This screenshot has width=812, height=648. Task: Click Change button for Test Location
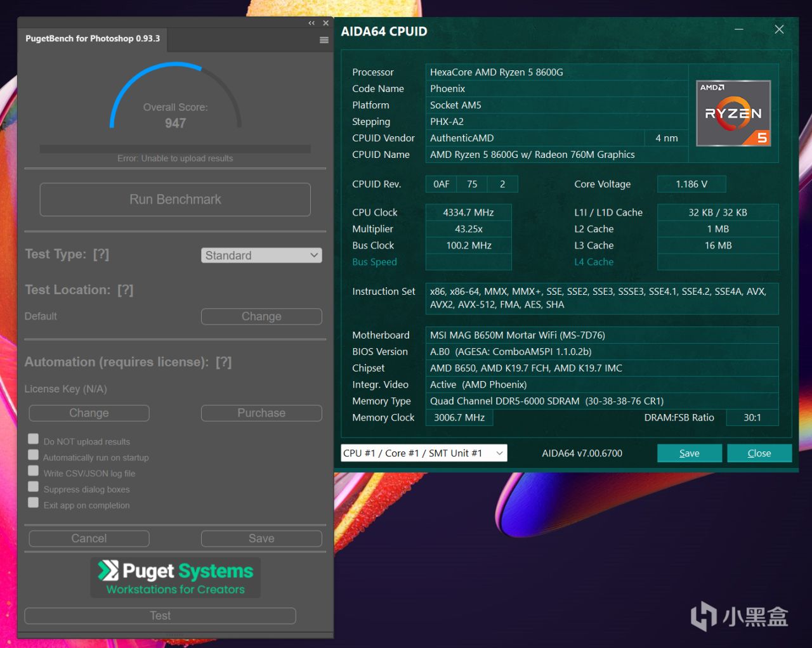pos(261,316)
